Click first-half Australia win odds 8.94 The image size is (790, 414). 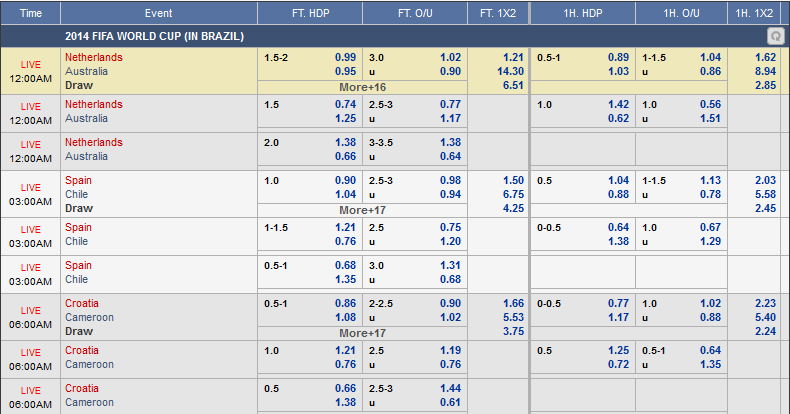point(767,72)
